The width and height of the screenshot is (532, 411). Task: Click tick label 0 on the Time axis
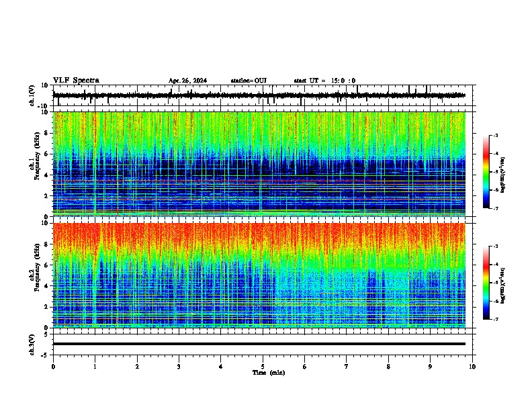pos(53,367)
